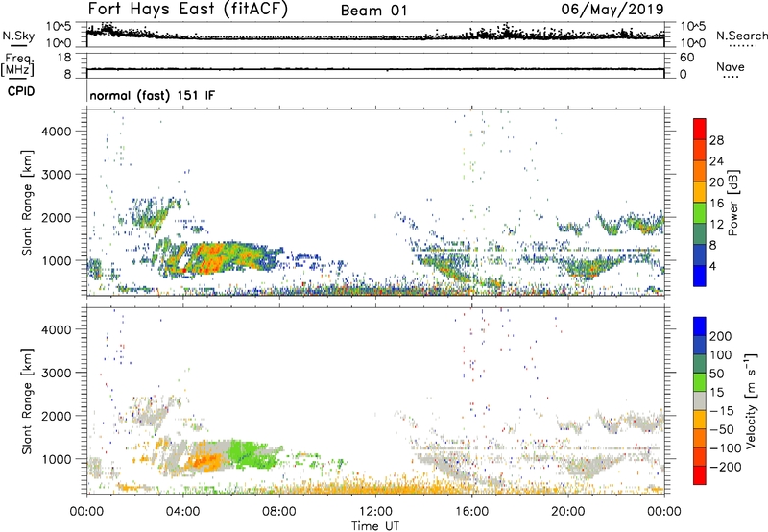Select the text "normal (fast) 151 IF"
This screenshot has width=768, height=532.
pyautogui.click(x=153, y=95)
